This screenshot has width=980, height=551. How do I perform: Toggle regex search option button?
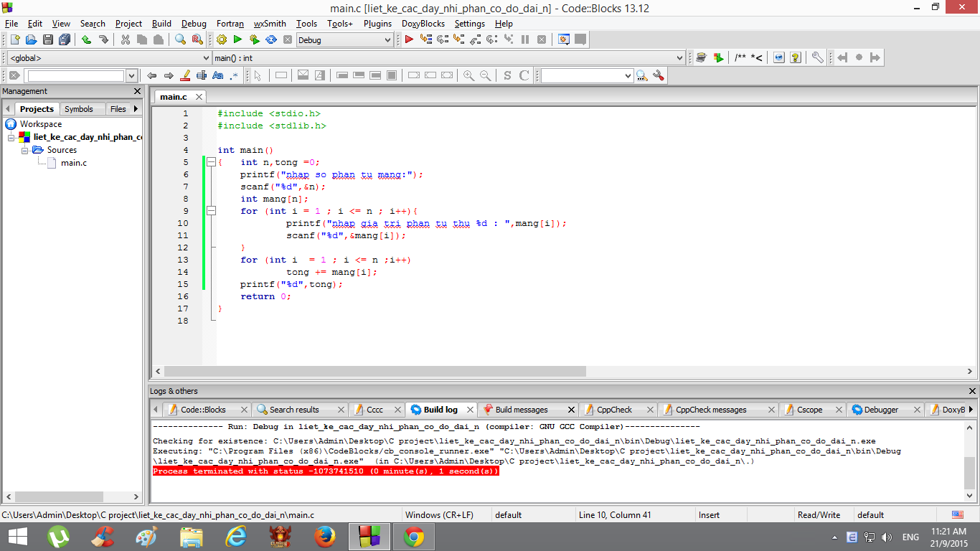(x=234, y=75)
